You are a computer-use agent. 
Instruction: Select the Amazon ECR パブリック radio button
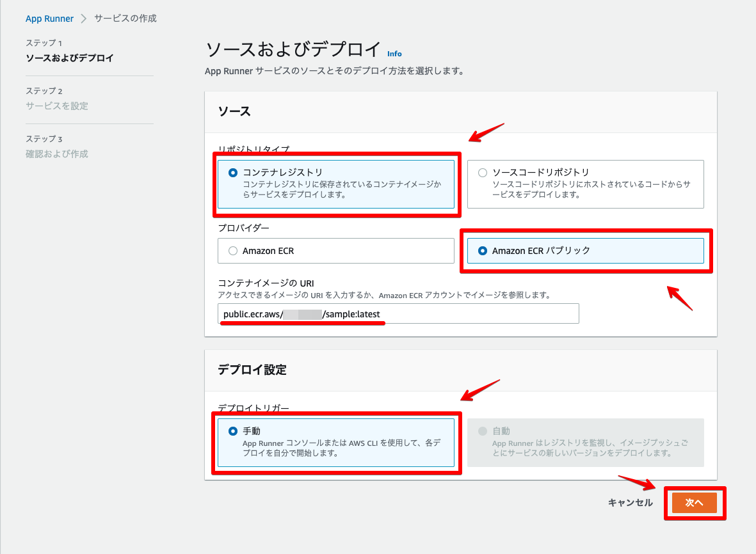(484, 251)
